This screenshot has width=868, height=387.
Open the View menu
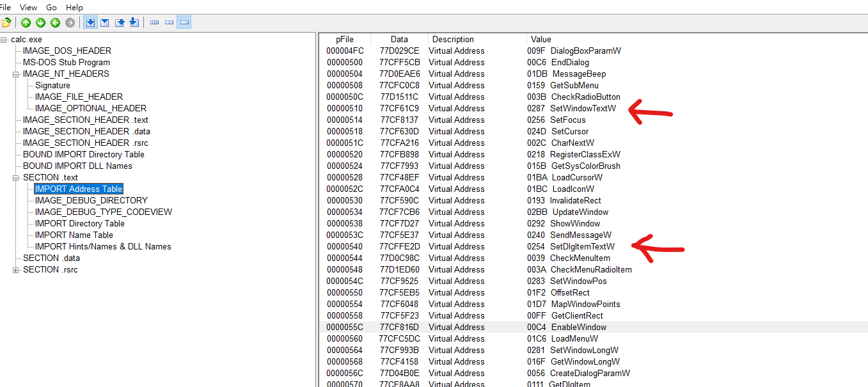[x=28, y=8]
